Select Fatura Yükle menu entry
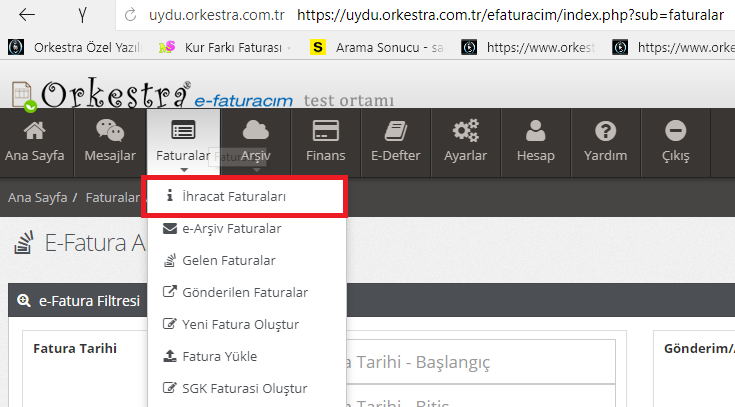Image resolution: width=735 pixels, height=407 pixels. [247, 356]
